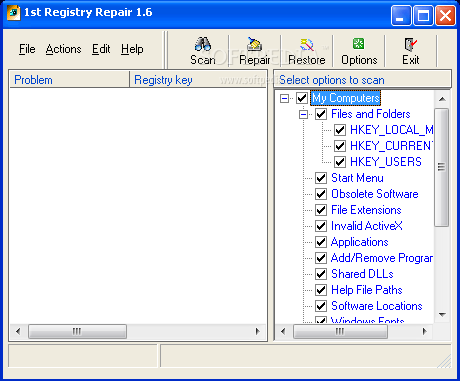Toggle the Help File Paths checkbox

pos(321,290)
